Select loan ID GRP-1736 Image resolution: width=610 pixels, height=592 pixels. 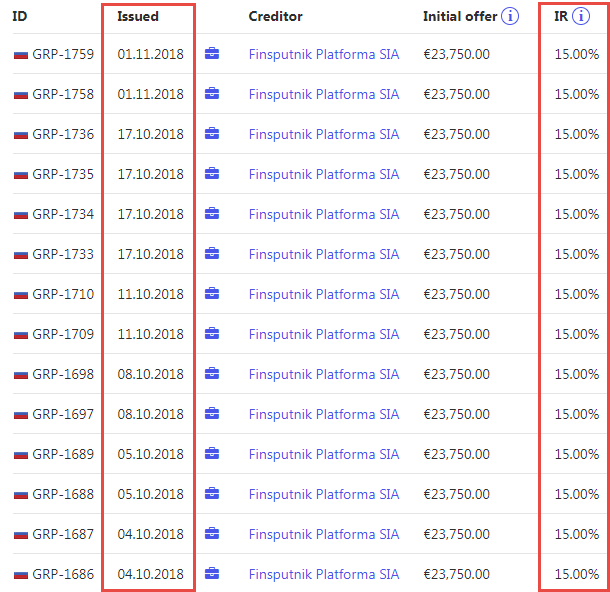tap(63, 134)
